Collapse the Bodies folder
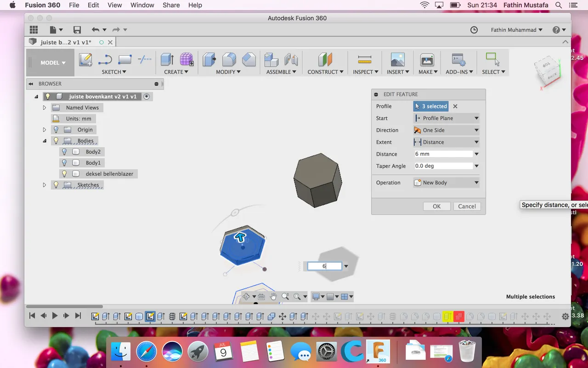The height and width of the screenshot is (368, 588). click(x=45, y=141)
